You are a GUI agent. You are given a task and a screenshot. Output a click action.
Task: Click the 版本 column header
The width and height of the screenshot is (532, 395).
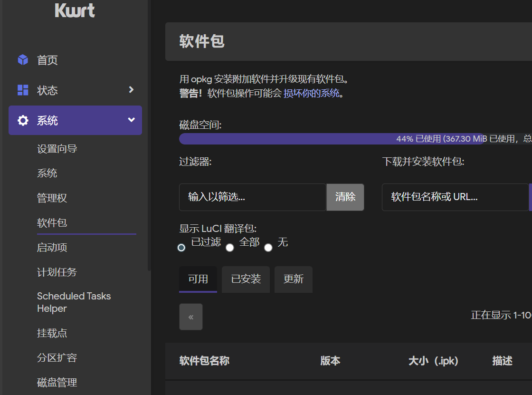coord(330,361)
